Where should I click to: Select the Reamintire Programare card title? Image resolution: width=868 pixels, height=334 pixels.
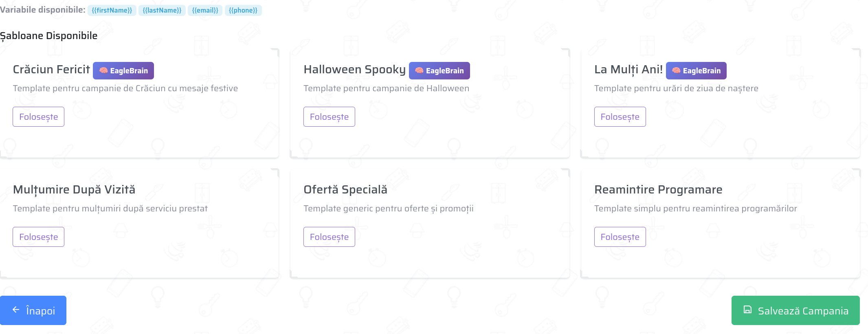(x=658, y=190)
